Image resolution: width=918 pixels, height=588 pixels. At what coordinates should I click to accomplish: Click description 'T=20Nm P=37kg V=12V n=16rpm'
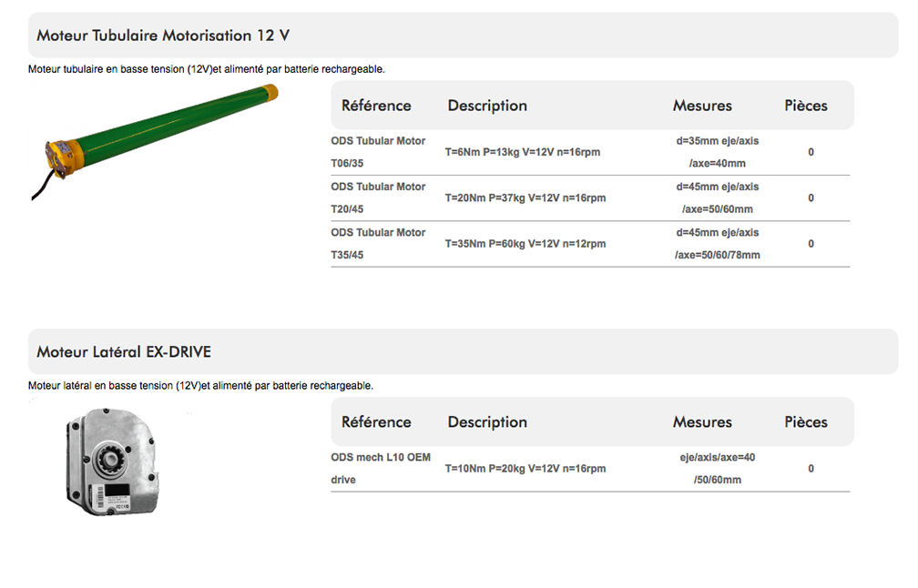[525, 198]
